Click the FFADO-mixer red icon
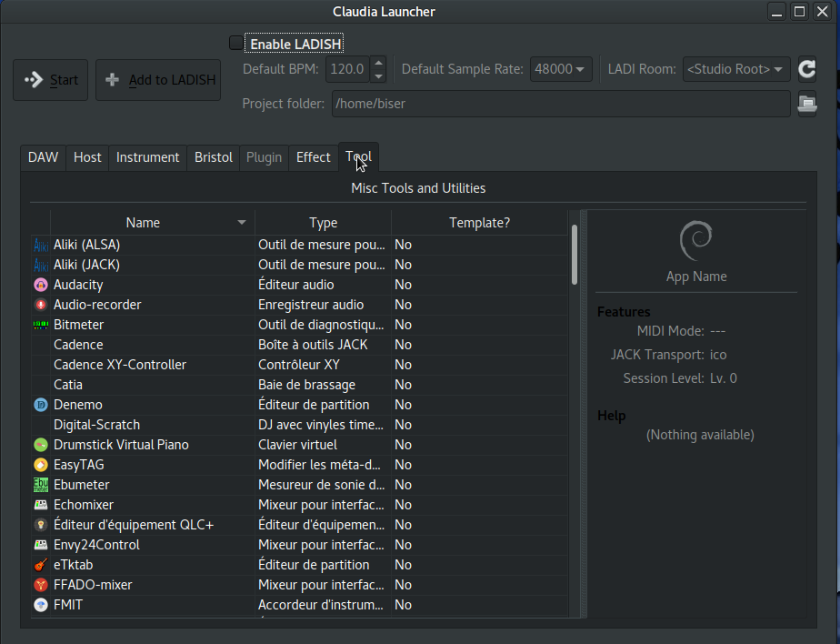This screenshot has width=840, height=644. point(41,585)
